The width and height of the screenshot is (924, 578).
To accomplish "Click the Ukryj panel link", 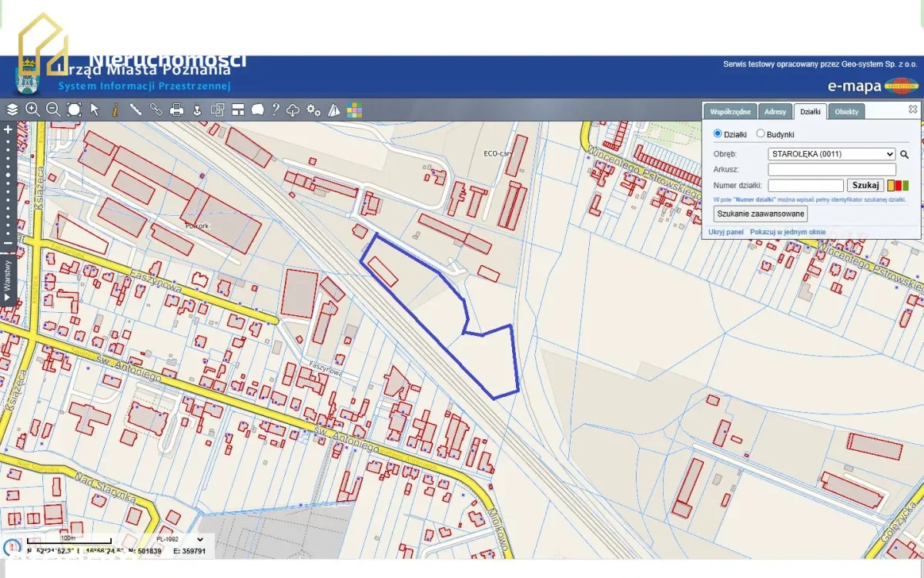I will tap(725, 232).
